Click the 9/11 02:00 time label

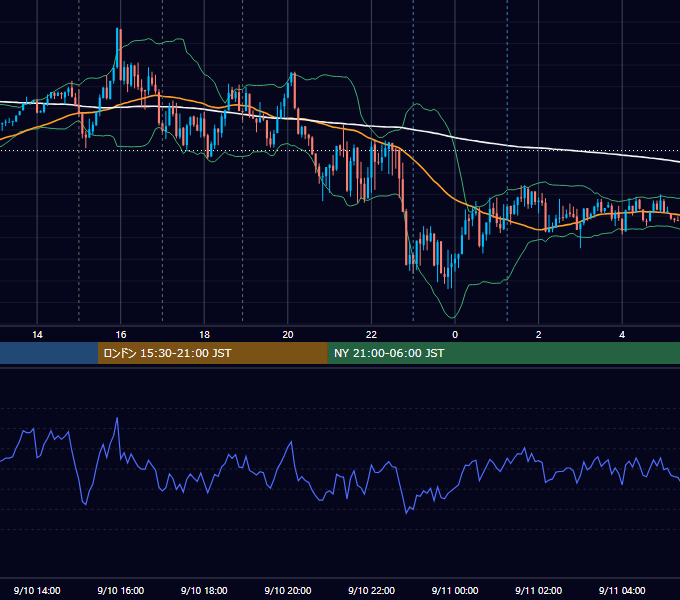point(538,590)
